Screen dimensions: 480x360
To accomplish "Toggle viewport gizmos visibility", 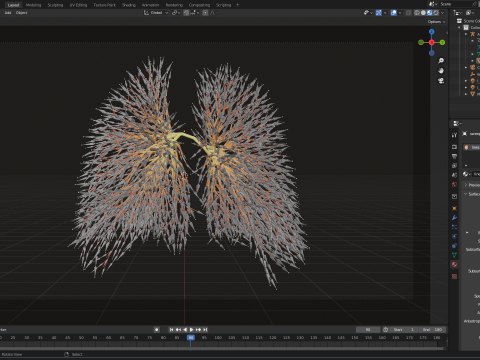I will (x=379, y=13).
